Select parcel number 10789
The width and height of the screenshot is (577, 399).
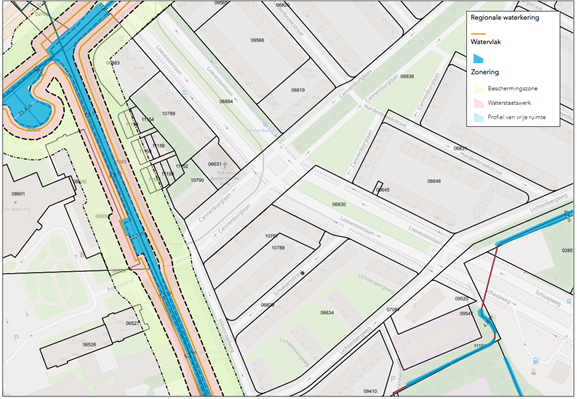169,114
